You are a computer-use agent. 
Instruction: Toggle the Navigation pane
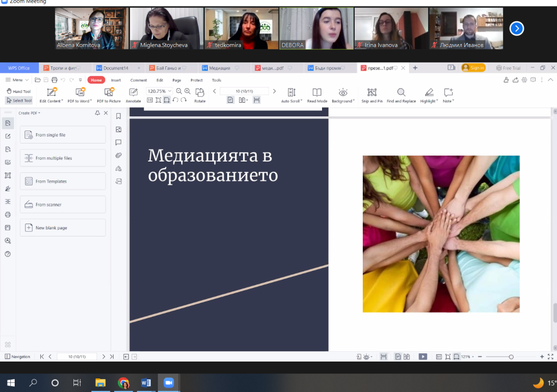pos(17,357)
